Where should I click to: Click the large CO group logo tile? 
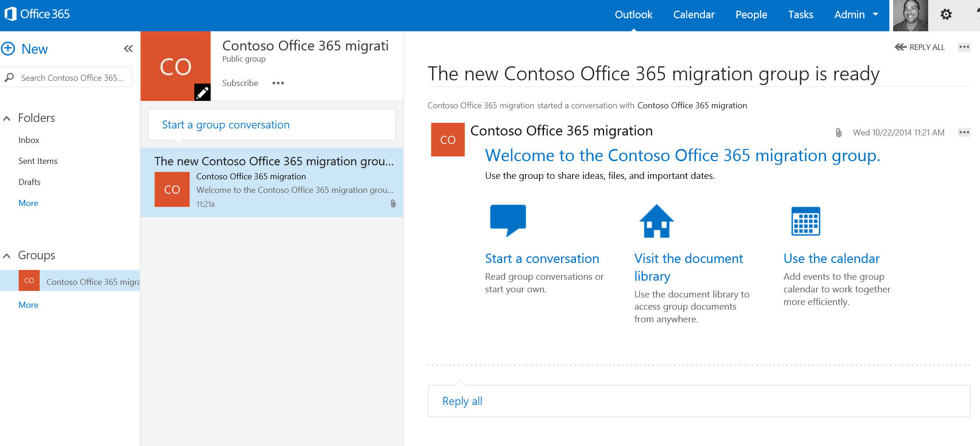click(176, 66)
